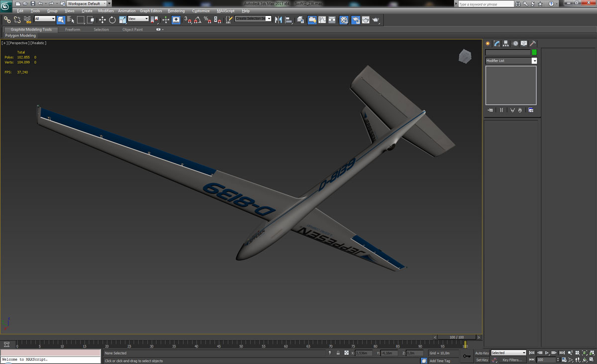Click the Play Animation button
Image resolution: width=597 pixels, height=364 pixels.
(547, 353)
